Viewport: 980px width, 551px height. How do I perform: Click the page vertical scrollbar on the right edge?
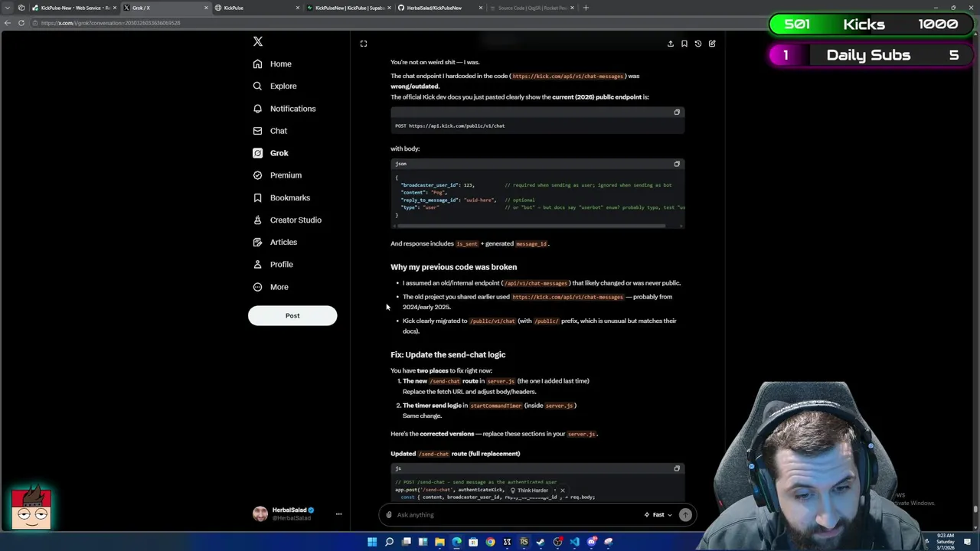click(x=975, y=508)
